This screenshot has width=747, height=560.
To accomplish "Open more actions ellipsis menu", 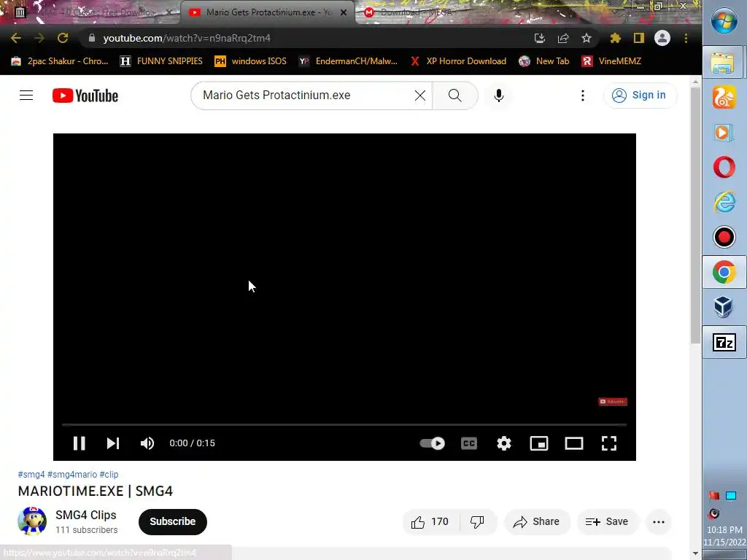I will click(x=659, y=522).
